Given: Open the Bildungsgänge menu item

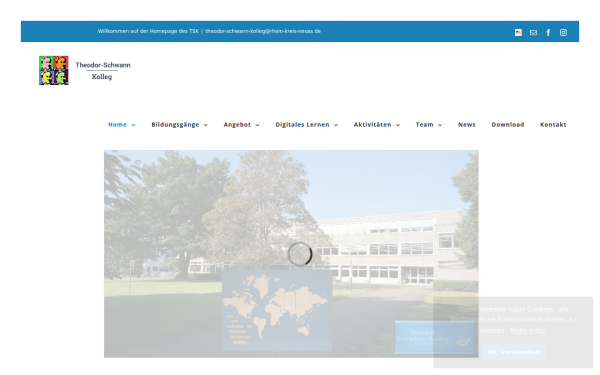Looking at the screenshot, I should pos(175,125).
